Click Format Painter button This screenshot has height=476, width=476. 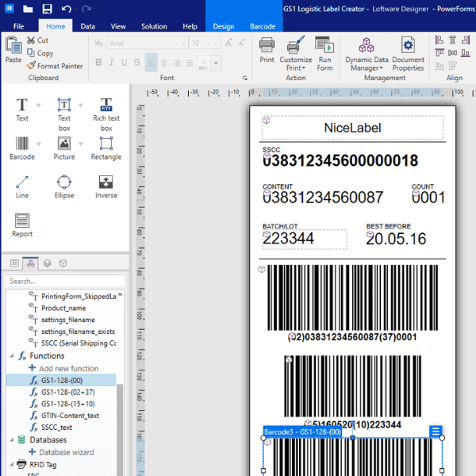tap(54, 66)
